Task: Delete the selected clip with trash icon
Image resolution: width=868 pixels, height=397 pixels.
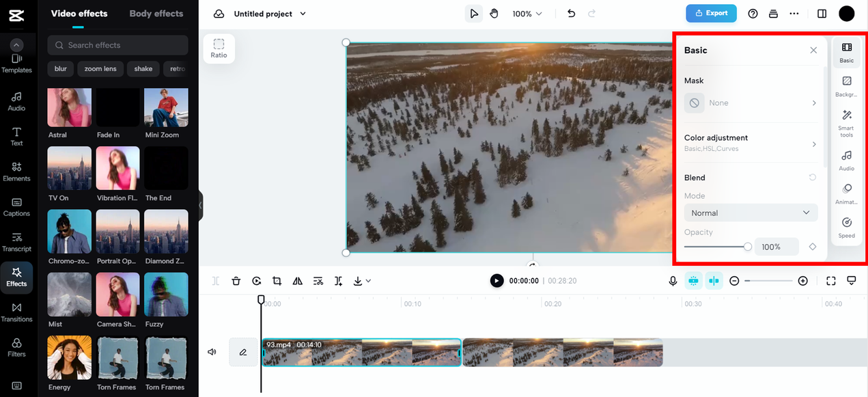Action: pyautogui.click(x=236, y=281)
